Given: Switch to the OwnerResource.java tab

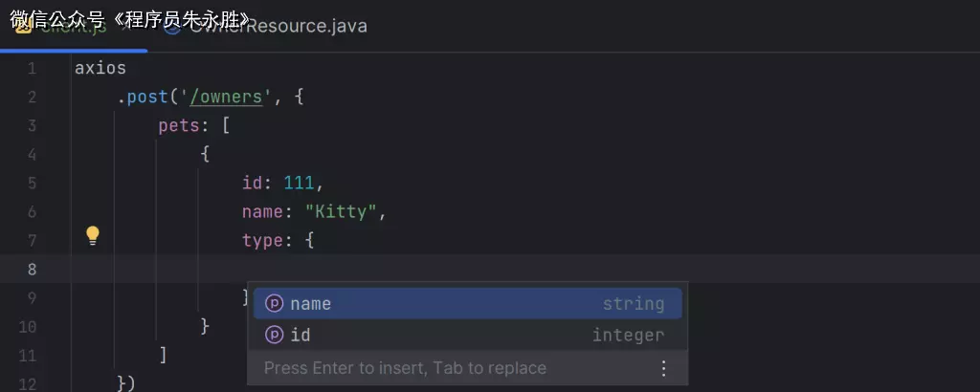Looking at the screenshot, I should click(x=276, y=26).
